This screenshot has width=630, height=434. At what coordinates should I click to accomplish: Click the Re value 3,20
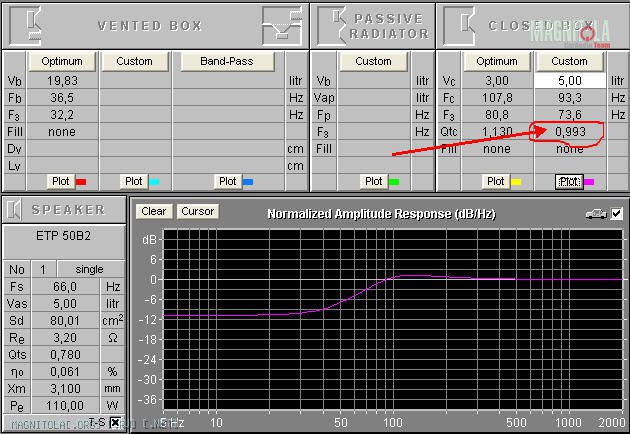65,338
